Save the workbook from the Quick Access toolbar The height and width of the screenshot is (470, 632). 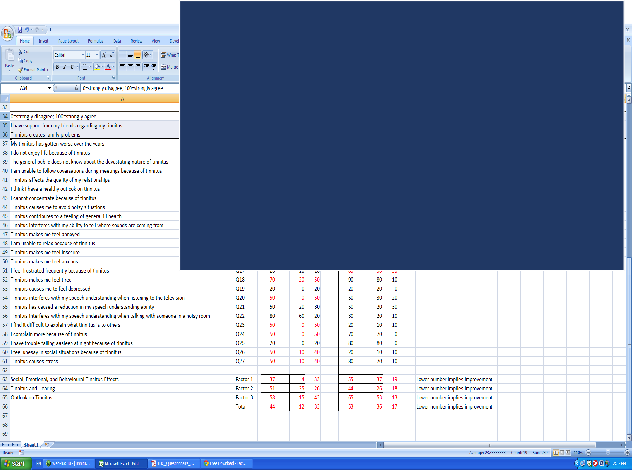coord(19,30)
